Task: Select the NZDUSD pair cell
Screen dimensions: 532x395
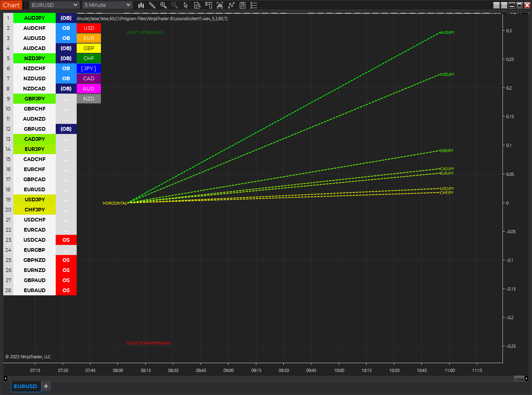Action: [x=34, y=78]
